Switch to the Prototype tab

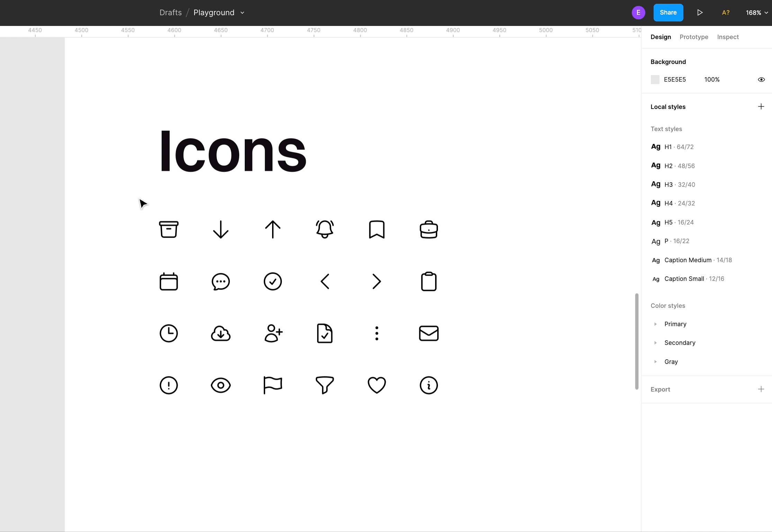point(694,37)
